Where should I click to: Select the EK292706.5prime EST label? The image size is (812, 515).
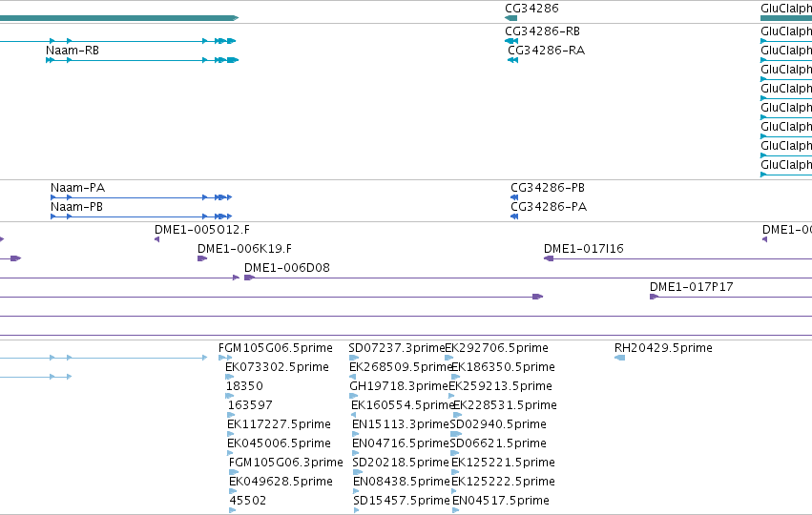(496, 348)
